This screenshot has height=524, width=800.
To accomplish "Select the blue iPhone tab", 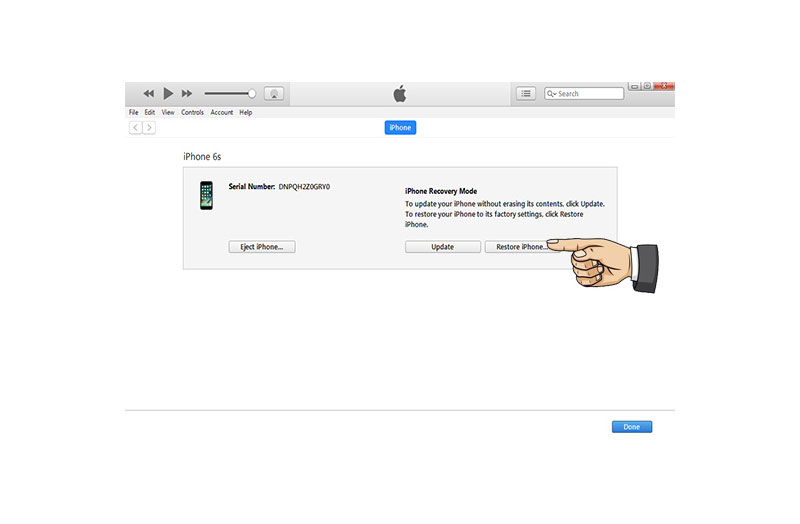I will click(x=400, y=128).
